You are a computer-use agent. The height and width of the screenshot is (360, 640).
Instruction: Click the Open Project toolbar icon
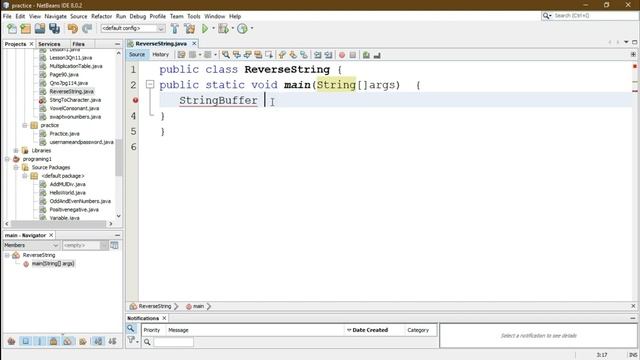coord(40,29)
